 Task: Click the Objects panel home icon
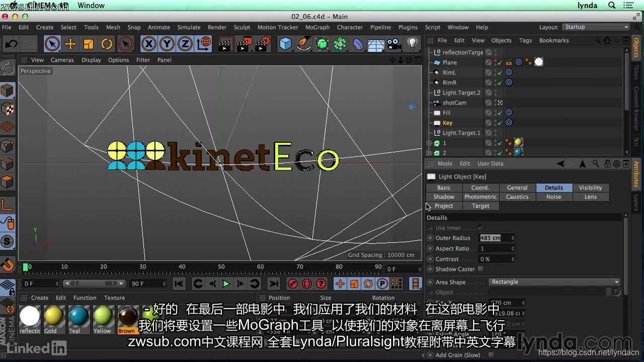coord(607,40)
